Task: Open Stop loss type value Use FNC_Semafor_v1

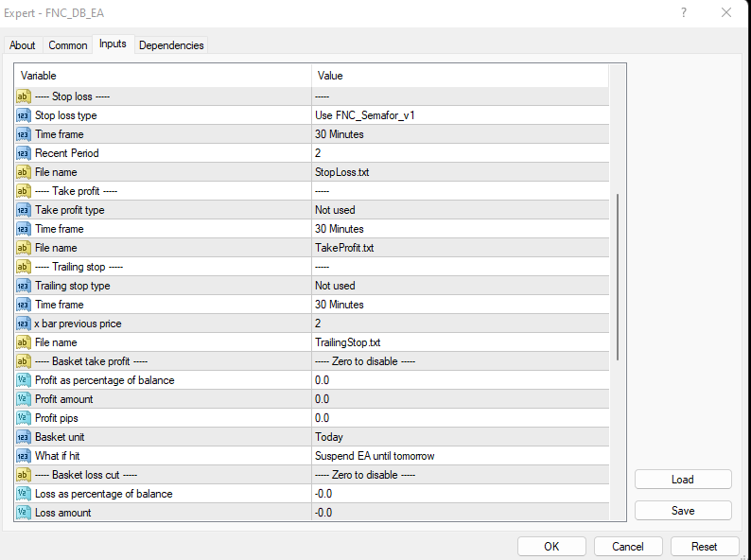Action: (460, 115)
